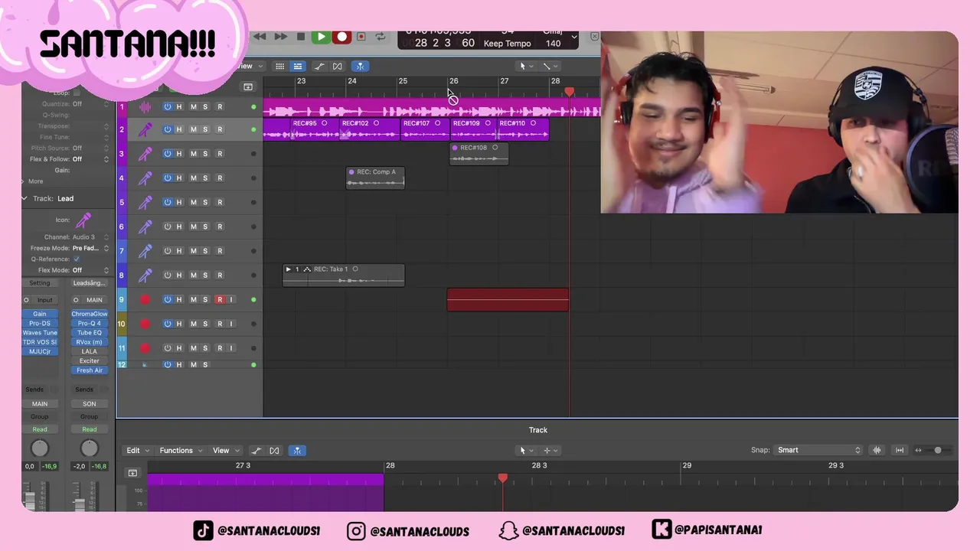This screenshot has width=980, height=551.
Task: Open the Waves Tune plugin slot
Action: [x=40, y=333]
